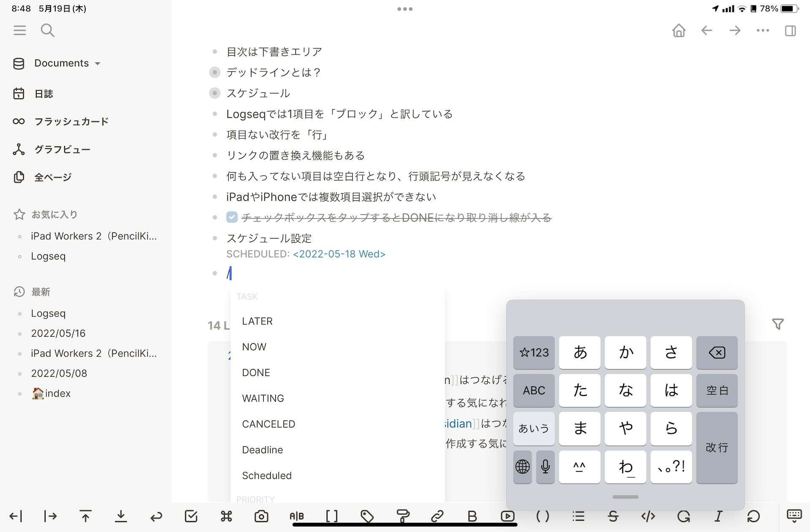
Task: Collapse the スケジュール block bullet
Action: [x=215, y=93]
